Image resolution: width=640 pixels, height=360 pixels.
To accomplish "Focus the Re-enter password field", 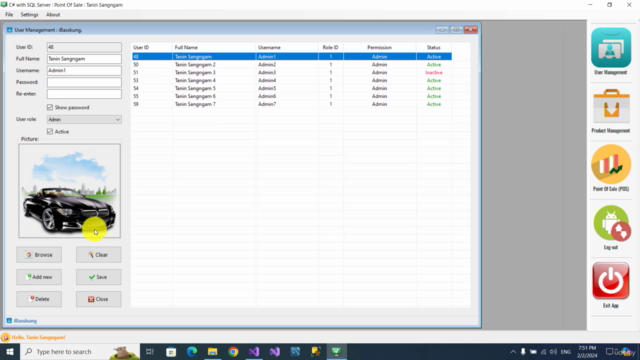I will (x=84, y=94).
